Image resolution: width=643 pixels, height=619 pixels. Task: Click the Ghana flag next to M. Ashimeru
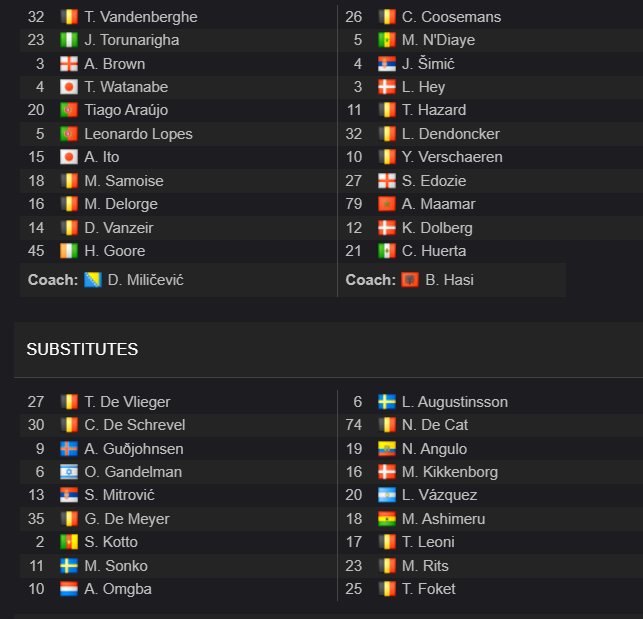click(x=387, y=519)
